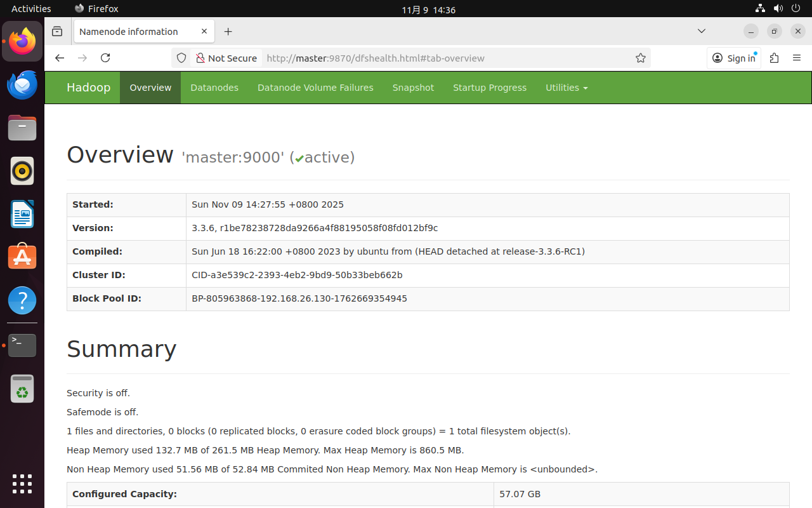This screenshot has height=508, width=812.
Task: Open Firefox View recent browsing icon
Action: click(57, 31)
